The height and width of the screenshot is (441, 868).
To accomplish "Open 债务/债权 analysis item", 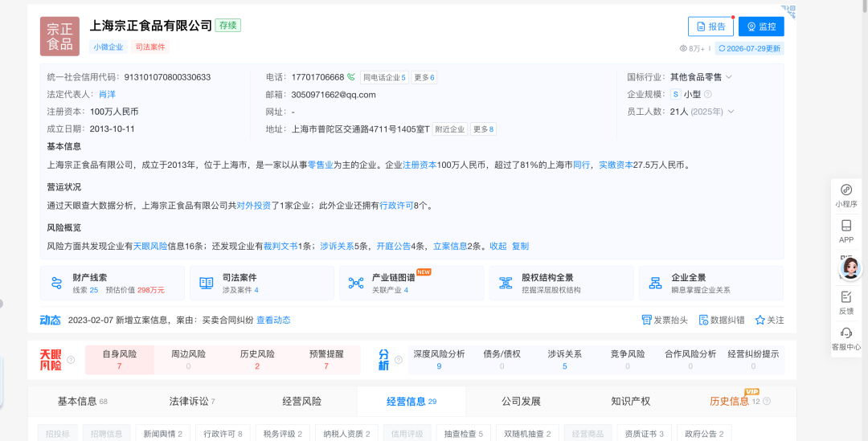I will (x=502, y=360).
